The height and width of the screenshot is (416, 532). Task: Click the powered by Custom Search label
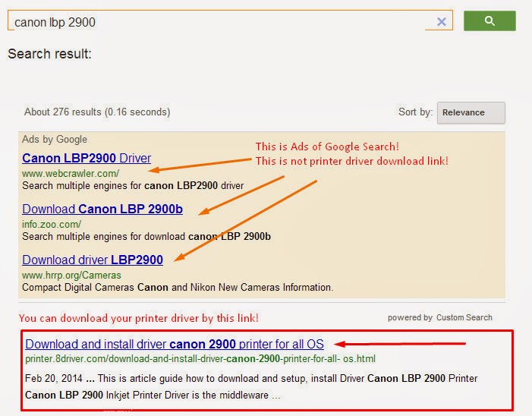(439, 317)
